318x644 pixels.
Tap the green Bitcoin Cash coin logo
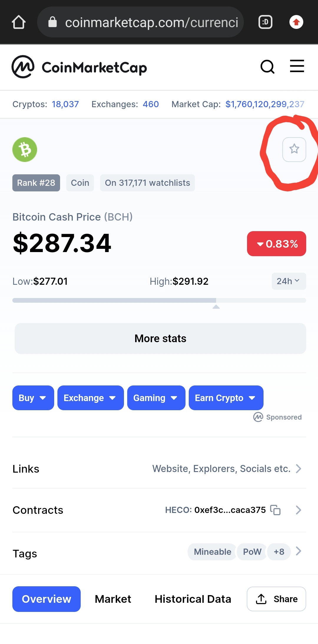click(x=25, y=150)
